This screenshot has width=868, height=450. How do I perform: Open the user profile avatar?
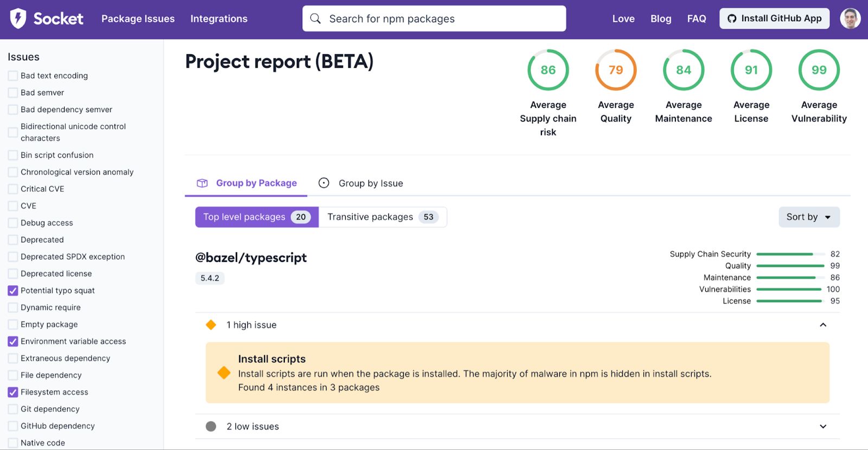(850, 18)
